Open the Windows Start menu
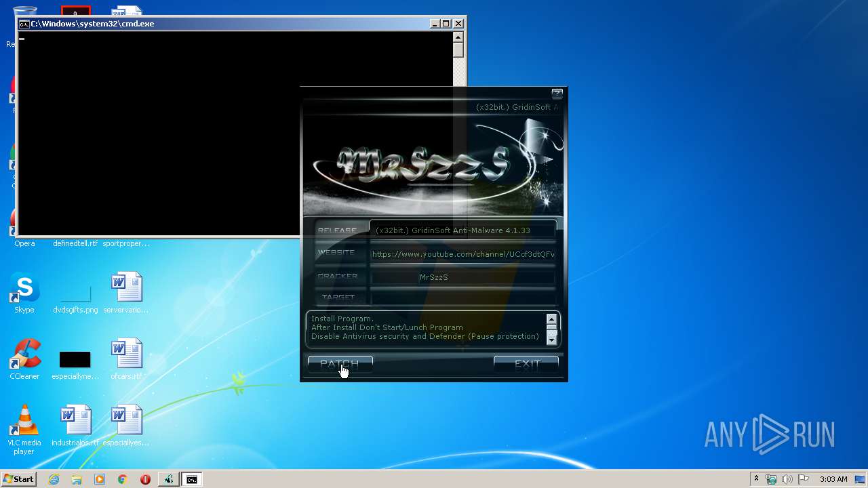The image size is (868, 488). pos(18,479)
